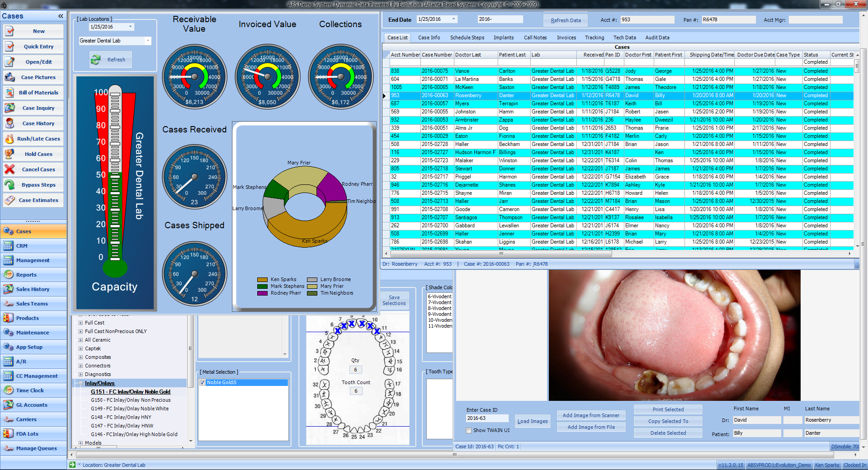
Task: Open the Time Clock module icon
Action: [8, 390]
